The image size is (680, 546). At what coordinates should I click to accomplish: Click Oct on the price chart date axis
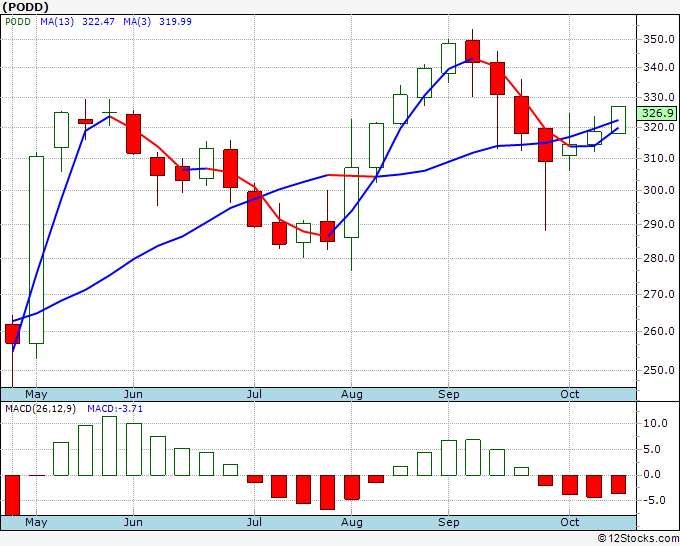pos(569,394)
